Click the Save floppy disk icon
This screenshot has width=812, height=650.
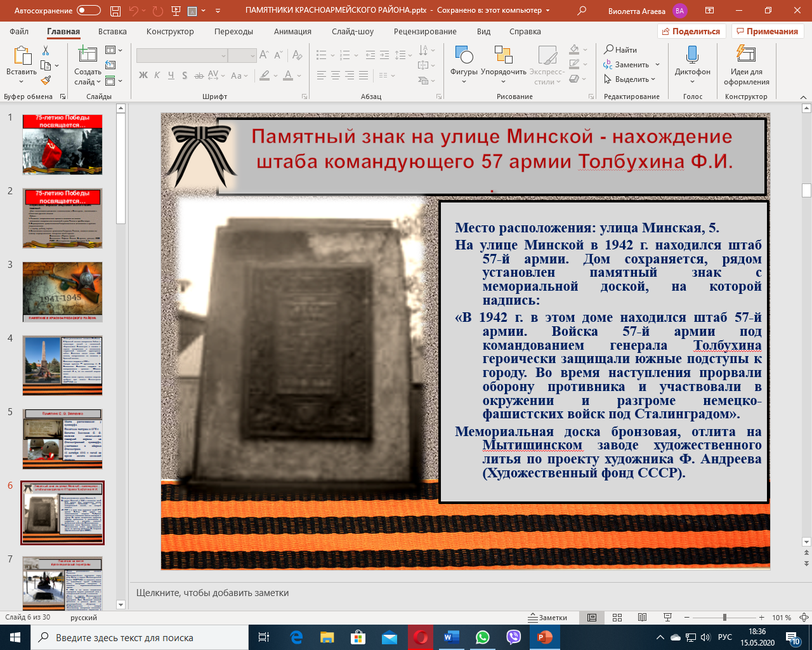tap(115, 11)
